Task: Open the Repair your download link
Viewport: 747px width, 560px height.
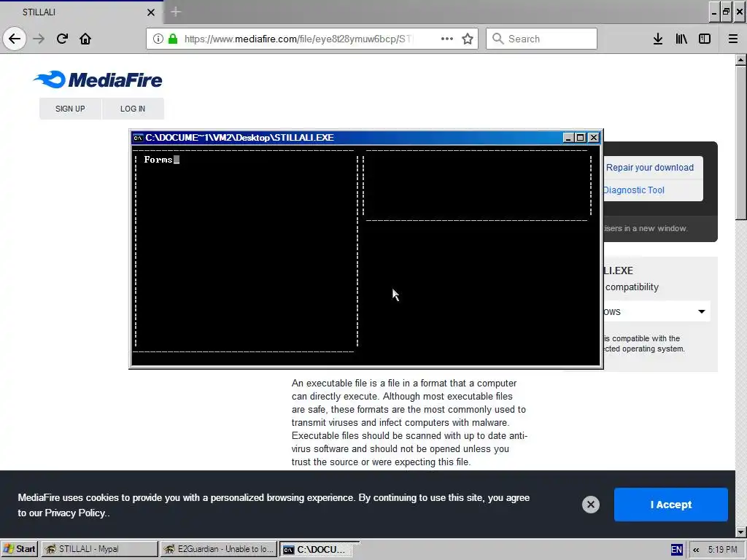Action: [x=649, y=168]
